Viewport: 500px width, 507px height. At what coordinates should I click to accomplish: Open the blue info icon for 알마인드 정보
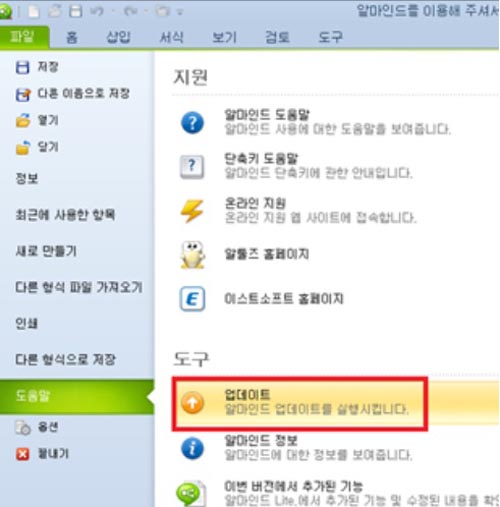(192, 448)
